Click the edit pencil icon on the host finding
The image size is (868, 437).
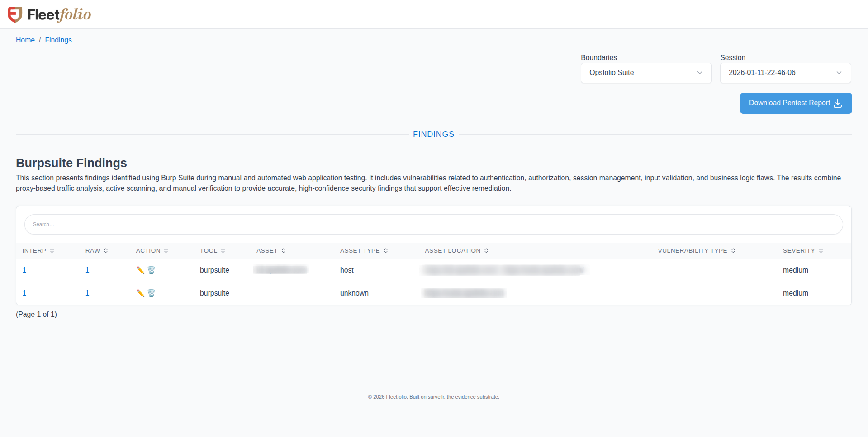139,270
